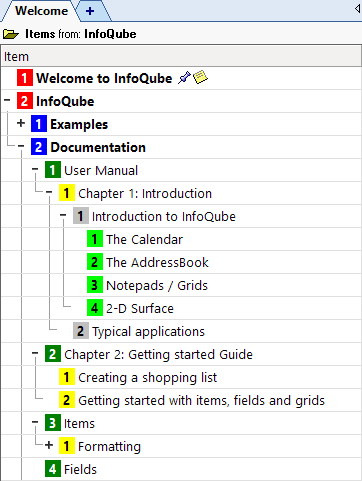Expand the Examples node
The height and width of the screenshot is (481, 362).
[21, 123]
